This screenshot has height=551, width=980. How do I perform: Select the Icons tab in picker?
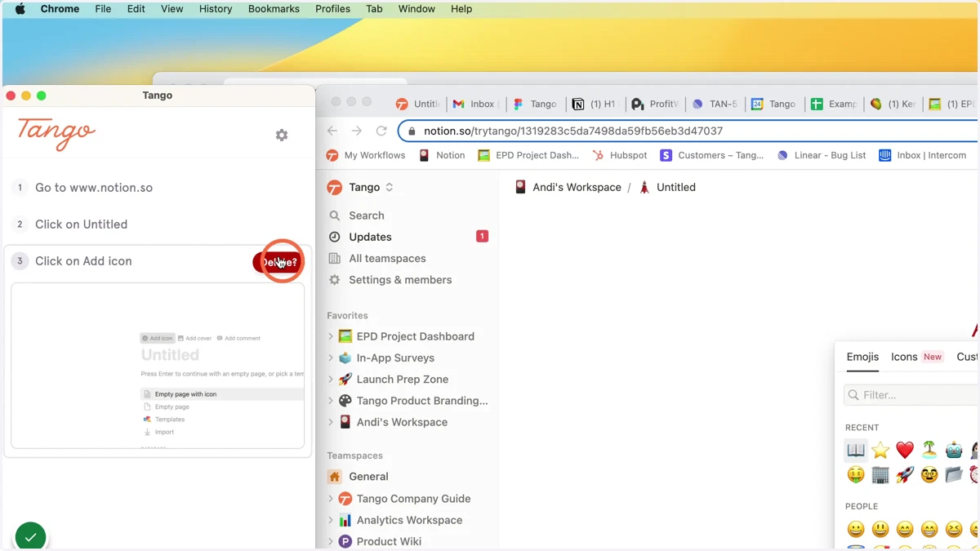(x=904, y=357)
